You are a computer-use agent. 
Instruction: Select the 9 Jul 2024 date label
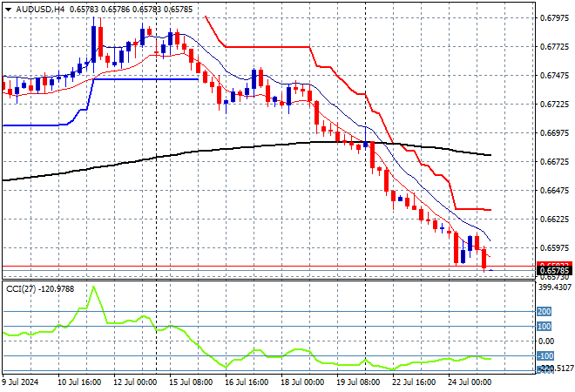pos(21,382)
